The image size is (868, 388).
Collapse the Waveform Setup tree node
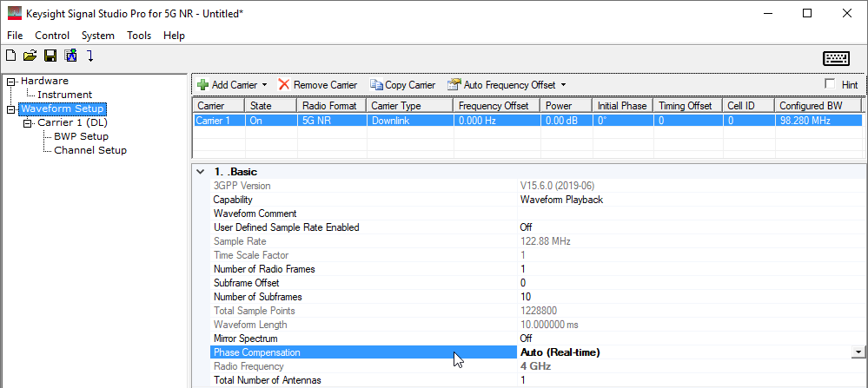10,109
